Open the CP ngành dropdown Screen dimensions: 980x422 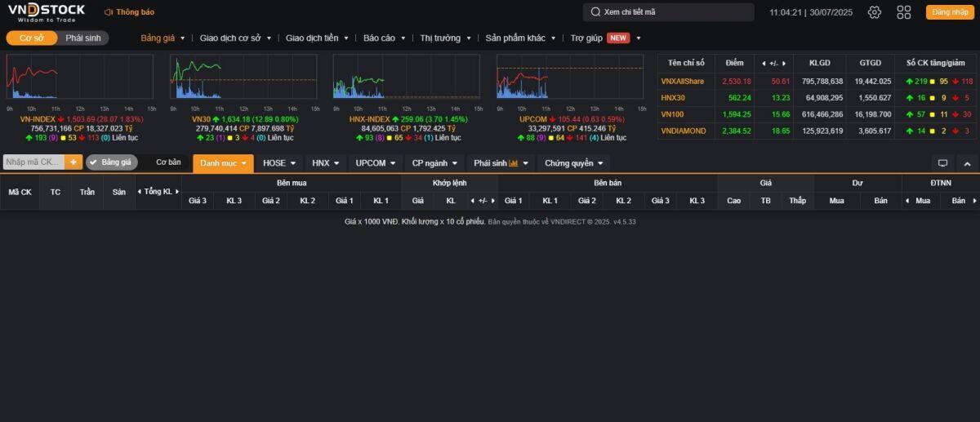[x=434, y=163]
